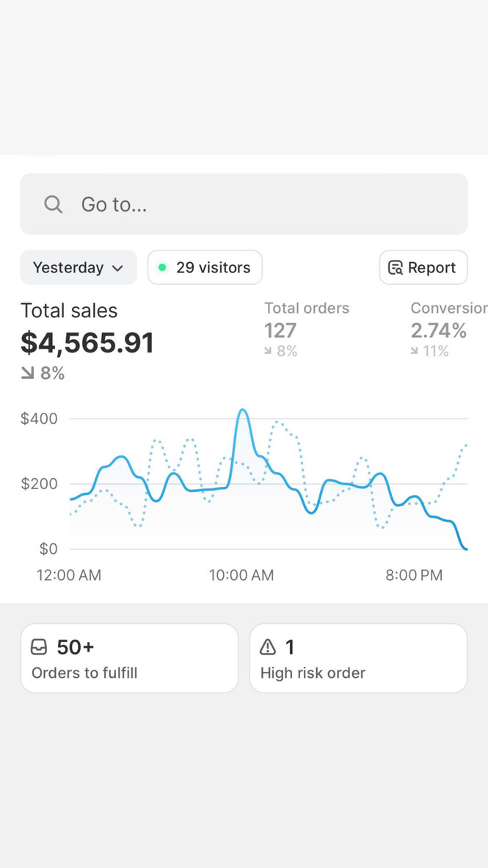The height and width of the screenshot is (868, 488).
Task: Click the warning triangle icon beside 1
Action: pos(268,646)
